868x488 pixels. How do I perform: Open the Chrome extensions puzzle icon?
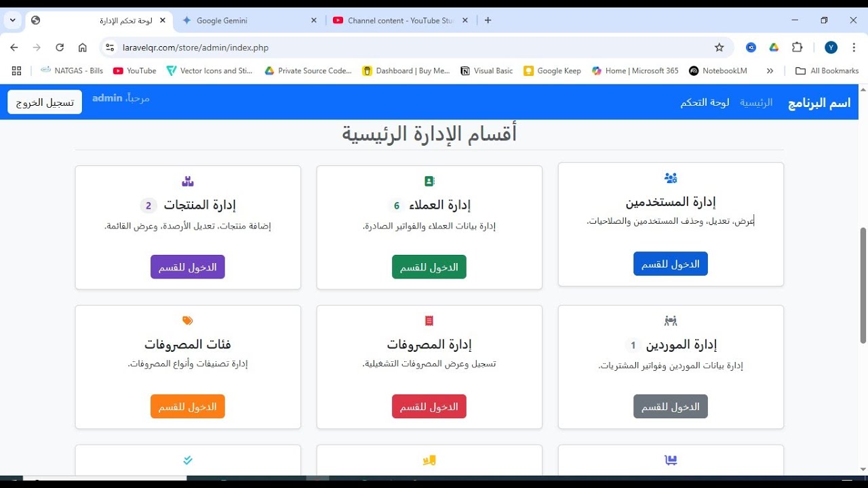click(x=797, y=47)
